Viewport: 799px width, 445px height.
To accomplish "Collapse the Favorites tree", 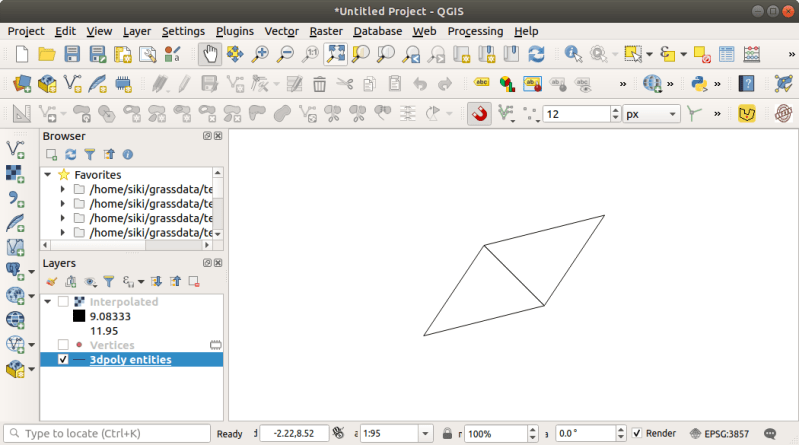I will [x=48, y=174].
